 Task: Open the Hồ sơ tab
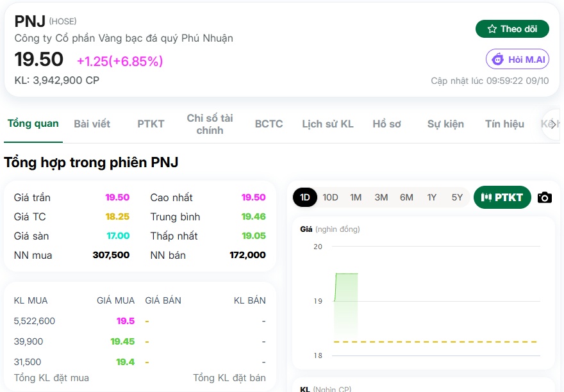[x=386, y=124]
